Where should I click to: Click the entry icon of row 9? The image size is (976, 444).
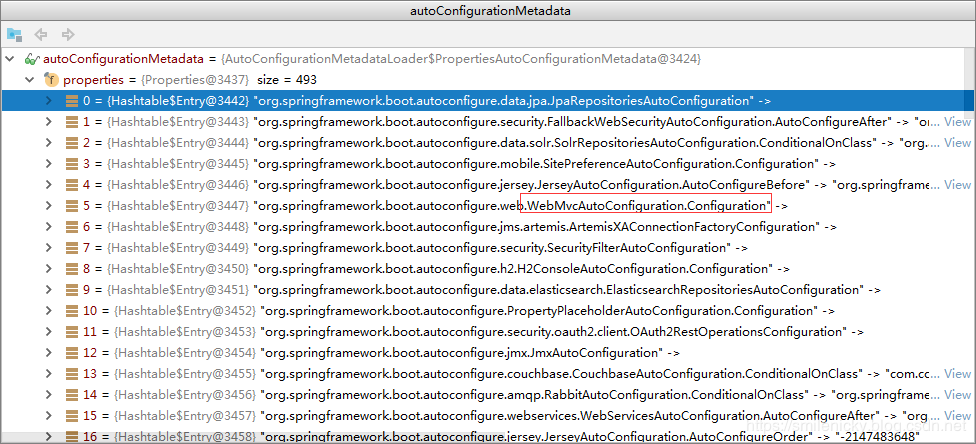point(72,290)
